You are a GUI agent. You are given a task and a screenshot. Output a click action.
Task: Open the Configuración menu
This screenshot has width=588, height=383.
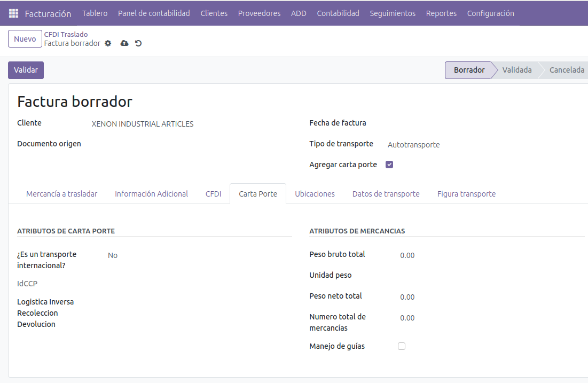(x=490, y=13)
